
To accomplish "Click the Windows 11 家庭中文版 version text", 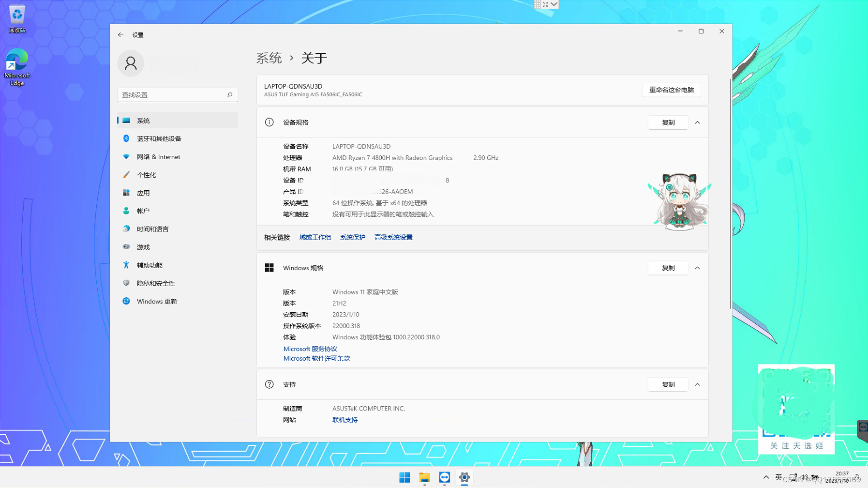I will click(365, 292).
